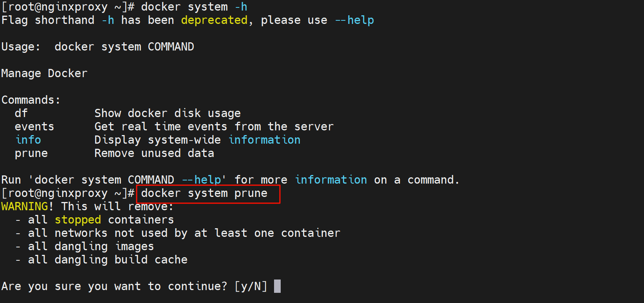Click the cyan "--help" on the deprecation line
This screenshot has height=303, width=644.
pos(355,20)
